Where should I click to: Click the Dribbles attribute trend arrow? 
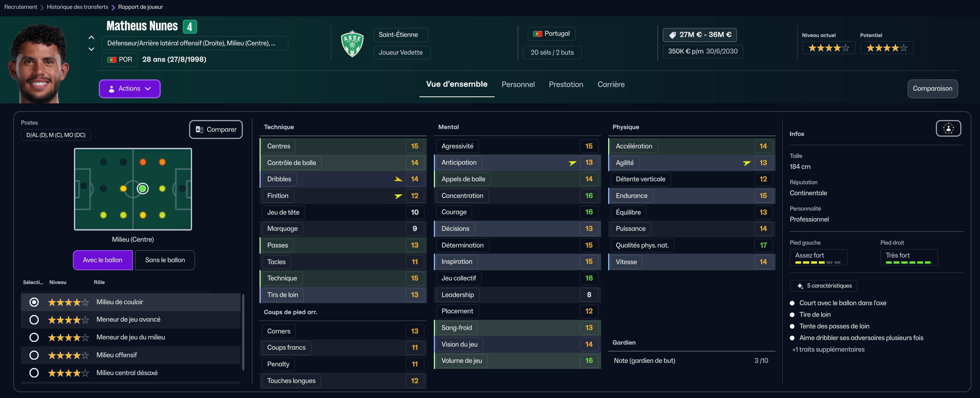pos(398,179)
